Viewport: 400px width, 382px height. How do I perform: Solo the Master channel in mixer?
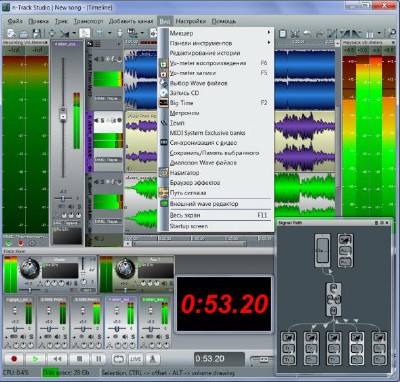tap(76, 283)
